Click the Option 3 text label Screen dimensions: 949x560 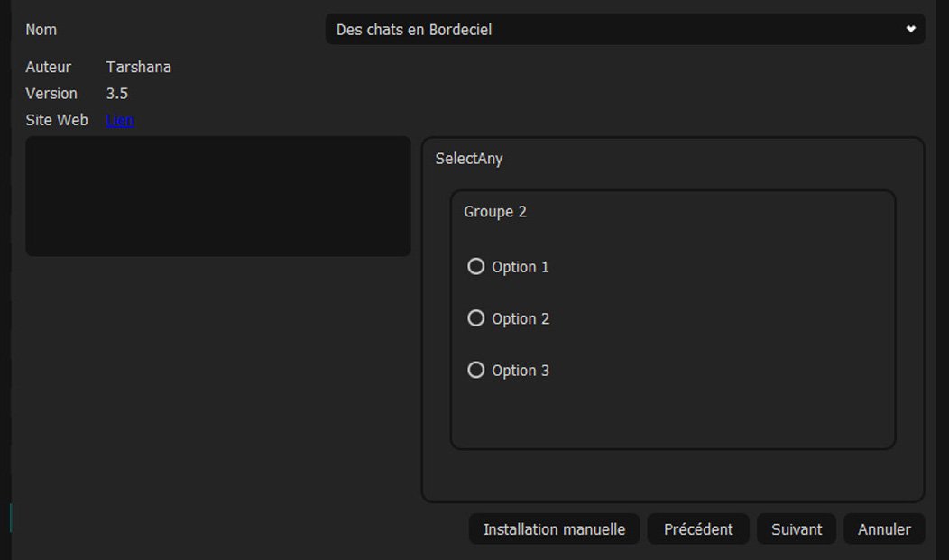pos(521,371)
